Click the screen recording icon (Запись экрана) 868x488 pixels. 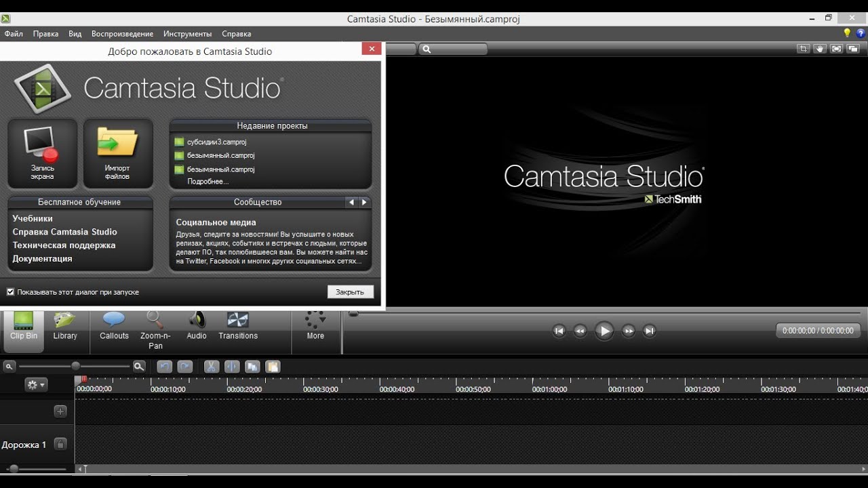tap(42, 153)
